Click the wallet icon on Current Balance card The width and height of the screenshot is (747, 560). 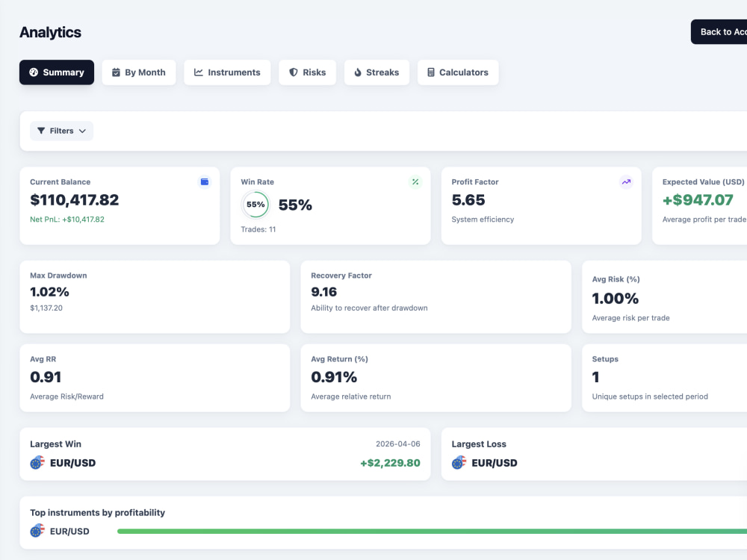(205, 182)
